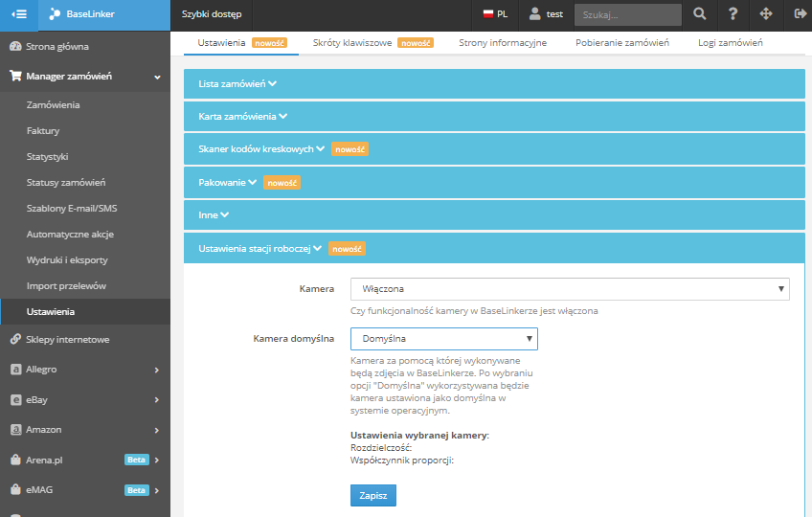
Task: Click the Szukaj search field
Action: click(x=627, y=14)
